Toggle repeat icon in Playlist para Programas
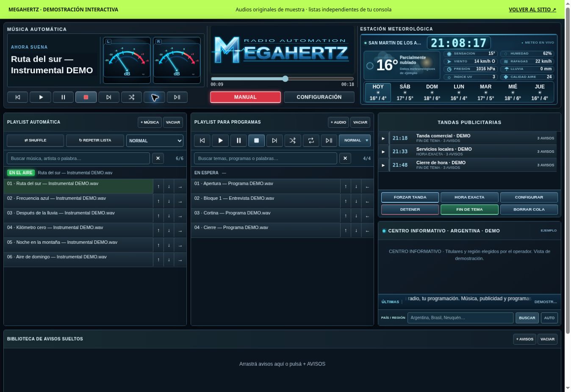The width and height of the screenshot is (571, 392). coord(311,141)
